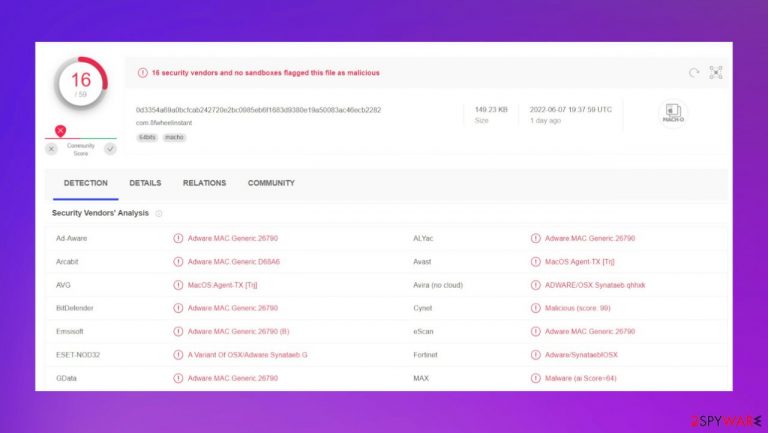Open the DETAILS tab
The height and width of the screenshot is (433, 768).
(145, 183)
